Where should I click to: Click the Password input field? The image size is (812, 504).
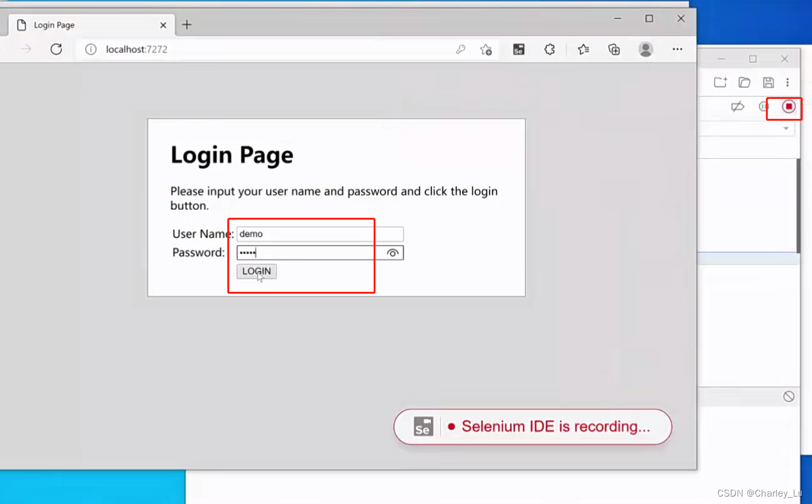[320, 253]
